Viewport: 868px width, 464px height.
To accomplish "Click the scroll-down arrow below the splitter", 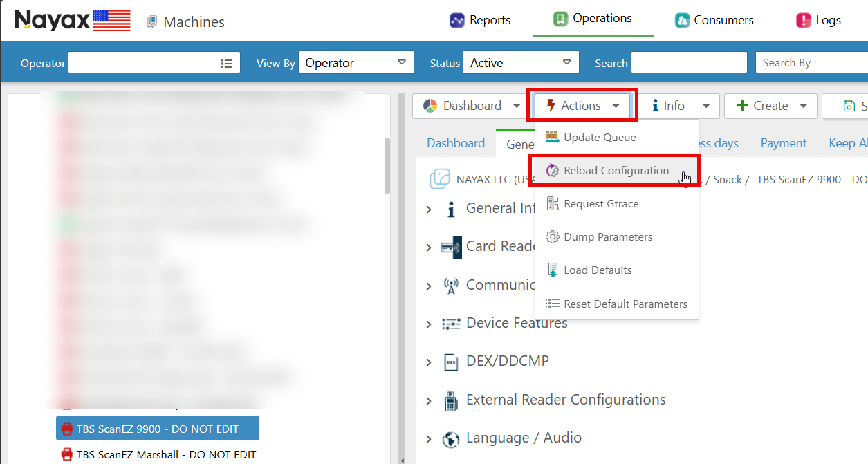I will (403, 459).
